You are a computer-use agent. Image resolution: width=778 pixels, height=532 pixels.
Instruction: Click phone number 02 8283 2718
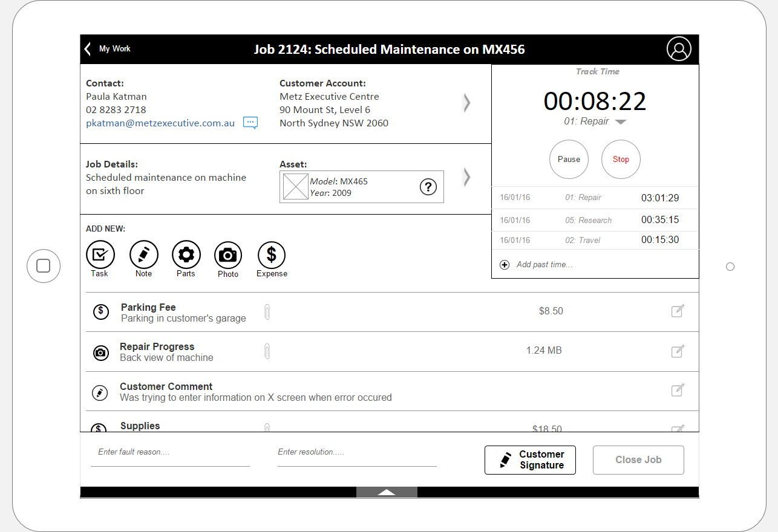click(116, 109)
